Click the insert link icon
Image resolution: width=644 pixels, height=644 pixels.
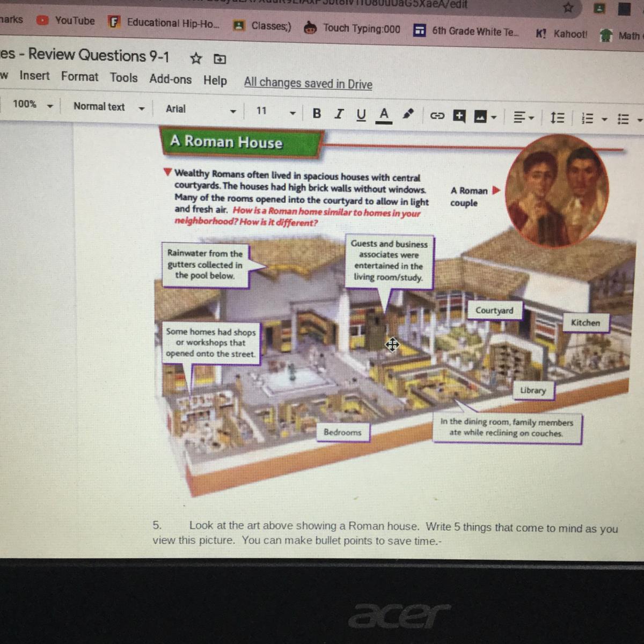pos(437,115)
